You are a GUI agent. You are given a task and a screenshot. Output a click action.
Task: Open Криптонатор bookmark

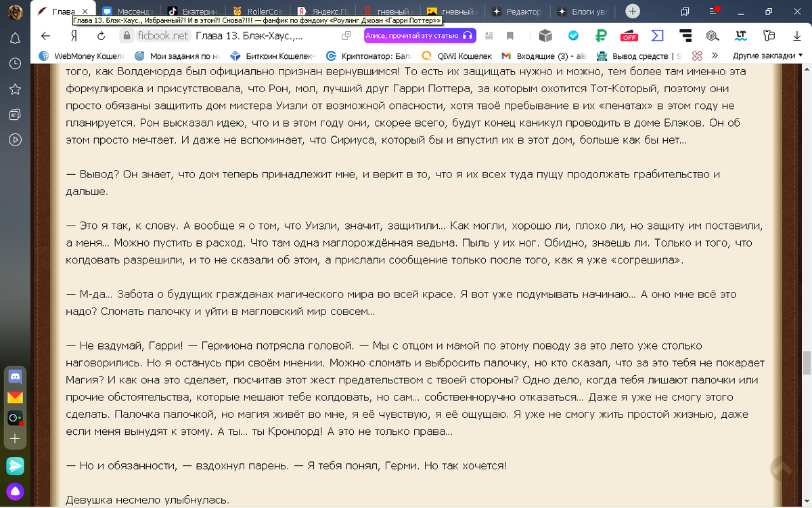tap(370, 56)
